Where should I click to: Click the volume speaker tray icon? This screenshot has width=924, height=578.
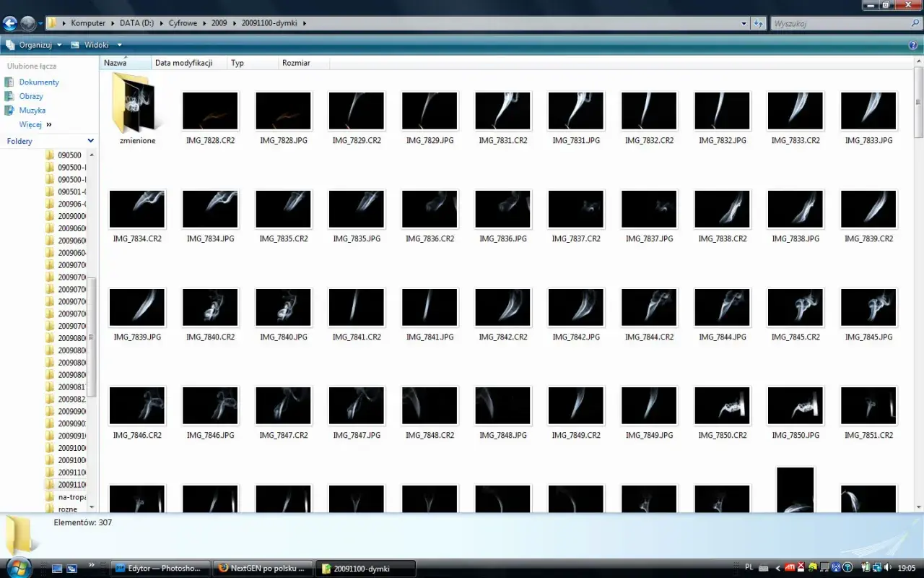[888, 568]
